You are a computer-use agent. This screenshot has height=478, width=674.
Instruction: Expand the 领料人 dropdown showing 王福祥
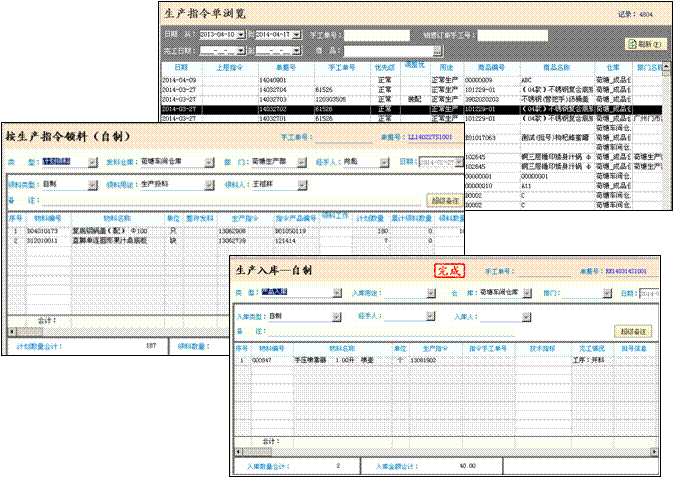tap(298, 185)
